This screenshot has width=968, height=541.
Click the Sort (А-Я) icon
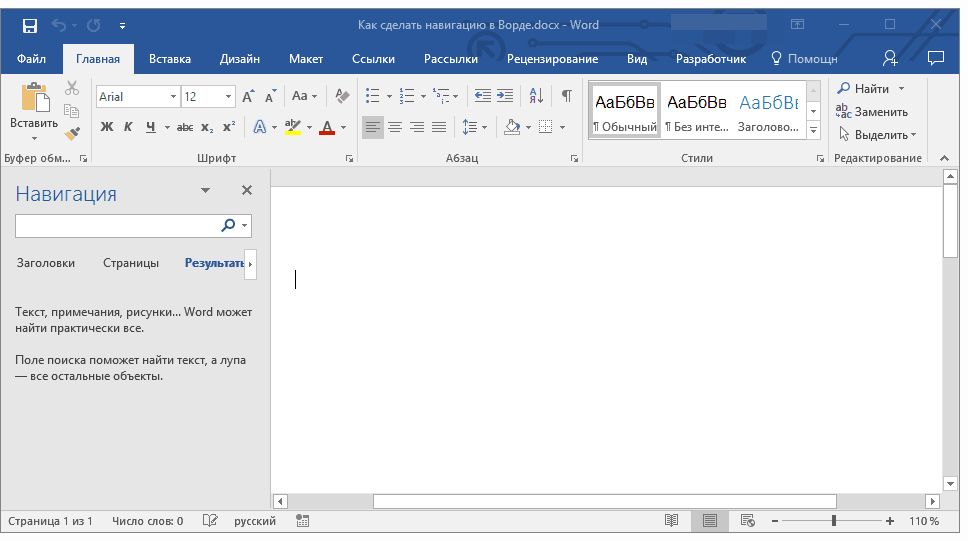pyautogui.click(x=536, y=97)
